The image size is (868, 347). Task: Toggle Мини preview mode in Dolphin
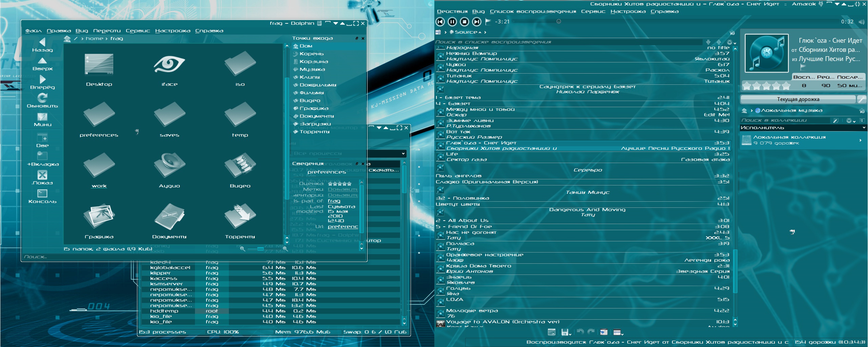pyautogui.click(x=42, y=120)
